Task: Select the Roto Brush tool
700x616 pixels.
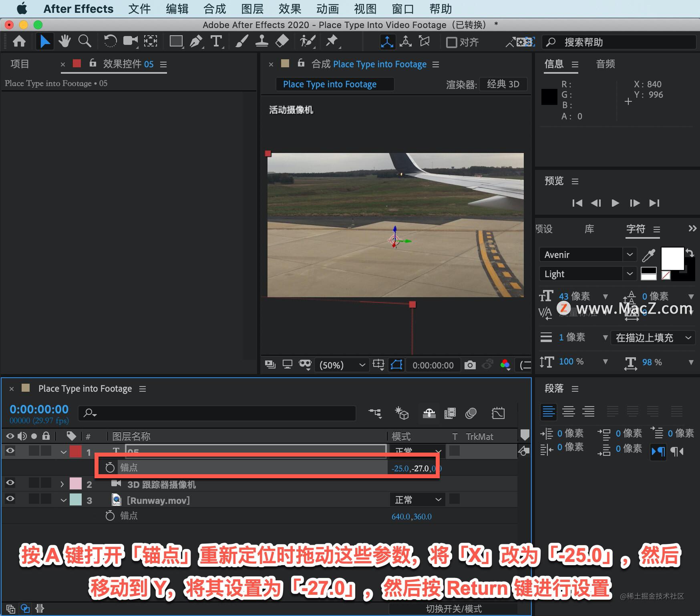Action: [308, 41]
